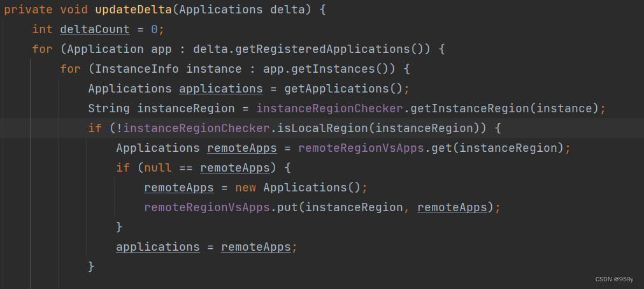This screenshot has height=289, width=644.
Task: Click instanceRegionChecker in the 'if (!' line
Action: click(x=196, y=128)
